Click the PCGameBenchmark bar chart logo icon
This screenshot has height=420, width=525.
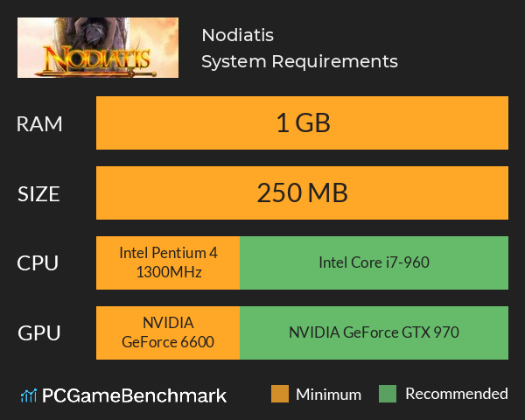(29, 395)
